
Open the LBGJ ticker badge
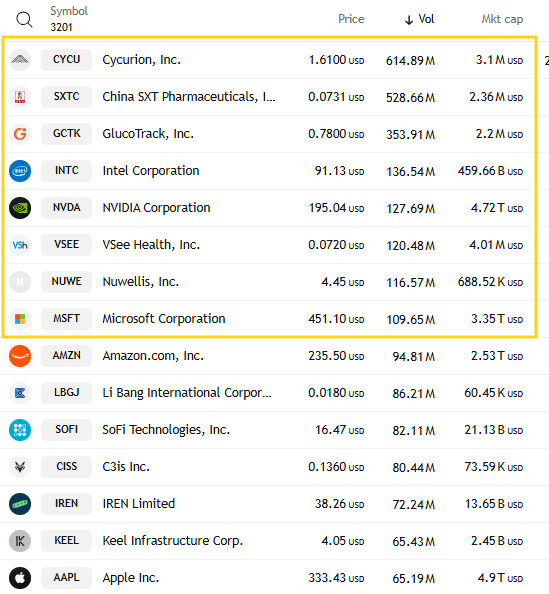click(66, 393)
